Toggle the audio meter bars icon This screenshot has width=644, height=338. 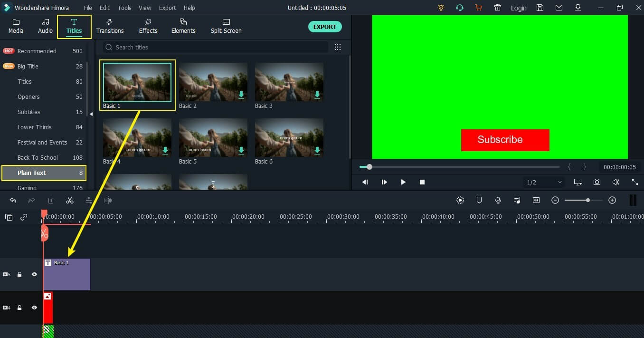point(633,200)
